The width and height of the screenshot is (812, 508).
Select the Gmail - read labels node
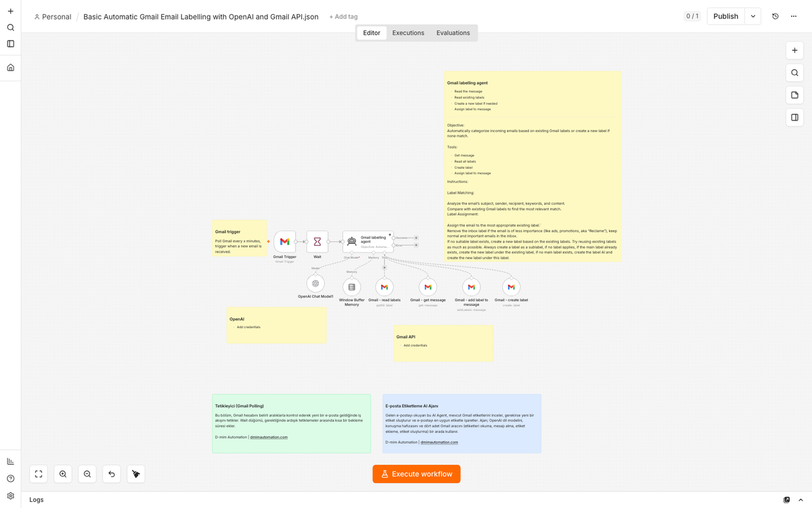384,287
